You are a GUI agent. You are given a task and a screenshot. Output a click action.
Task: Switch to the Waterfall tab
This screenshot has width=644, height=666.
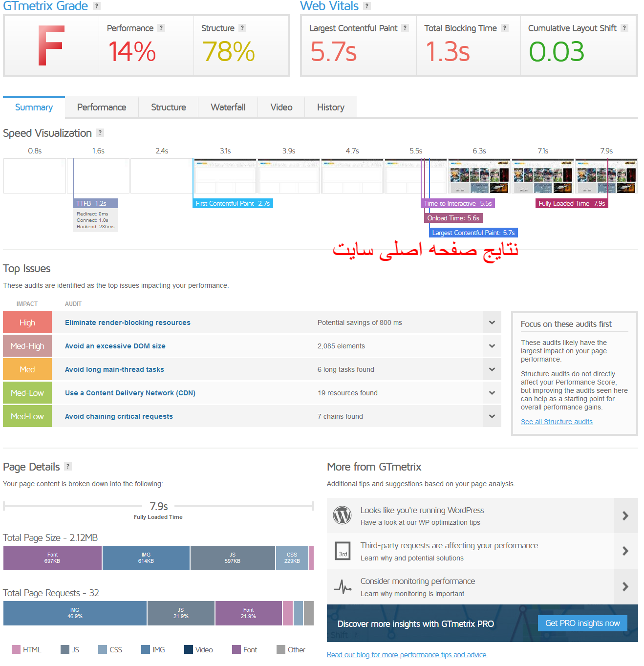228,107
